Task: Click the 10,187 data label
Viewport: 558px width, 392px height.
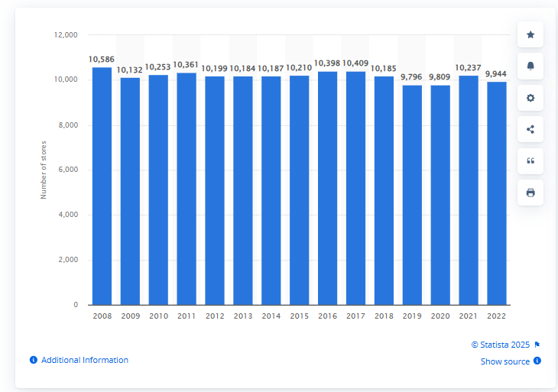Action: pos(271,68)
